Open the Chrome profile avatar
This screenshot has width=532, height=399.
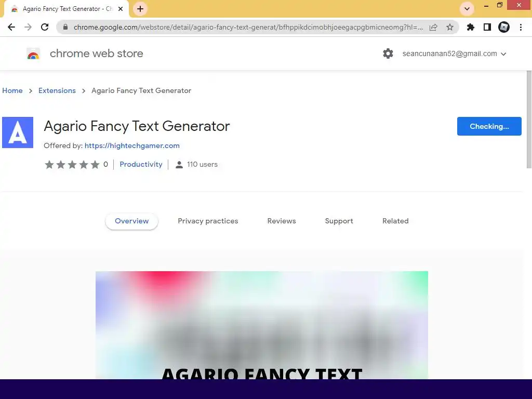point(504,27)
